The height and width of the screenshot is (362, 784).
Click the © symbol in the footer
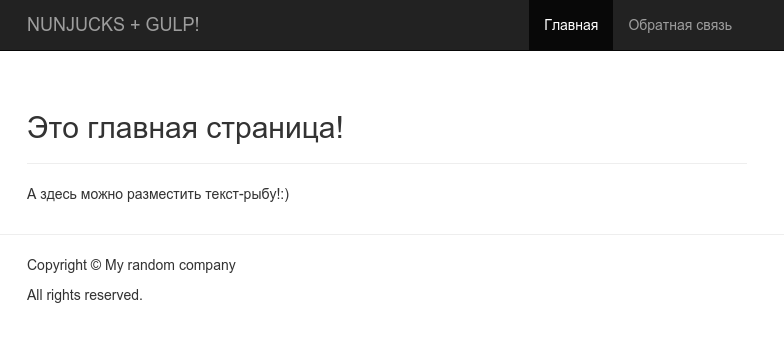(96, 265)
